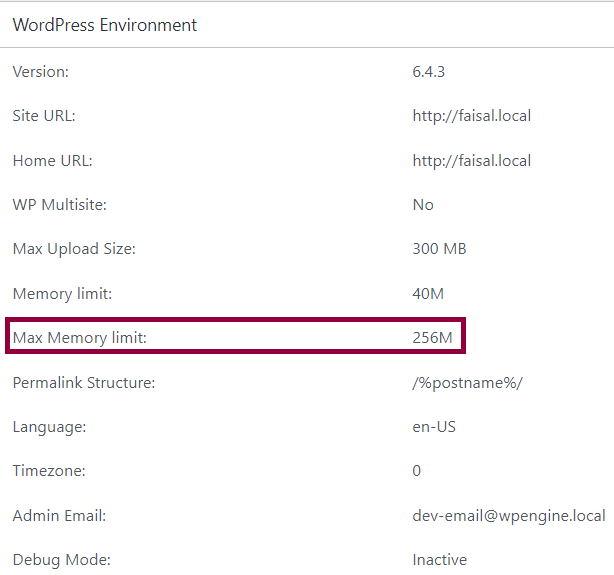This screenshot has width=614, height=575.
Task: Click the Version label
Action: point(41,72)
